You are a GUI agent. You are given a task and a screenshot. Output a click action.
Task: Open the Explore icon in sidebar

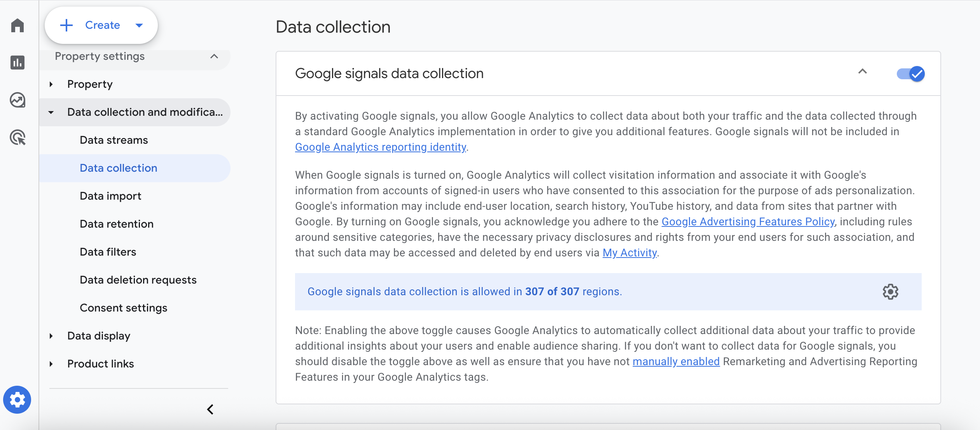click(x=17, y=100)
